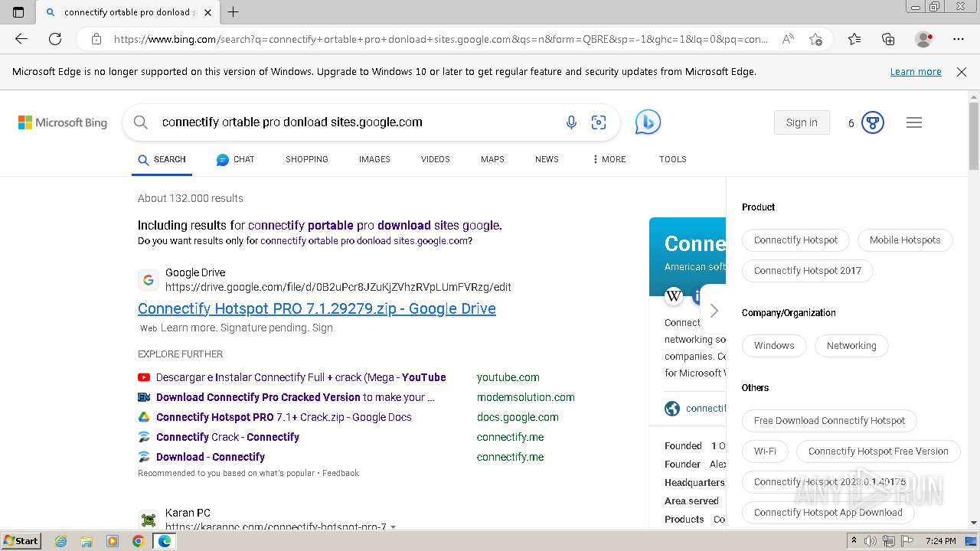Switch to the NEWS tab
This screenshot has height=551, width=980.
click(547, 159)
